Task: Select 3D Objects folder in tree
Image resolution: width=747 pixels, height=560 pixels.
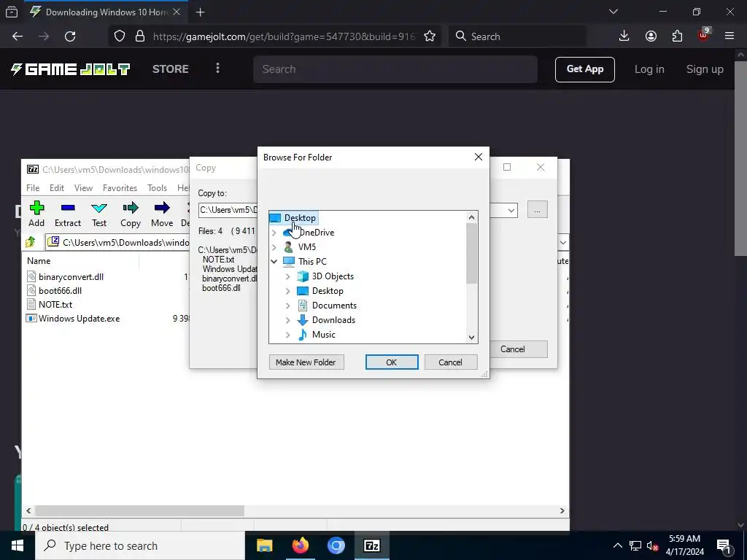Action: [333, 276]
